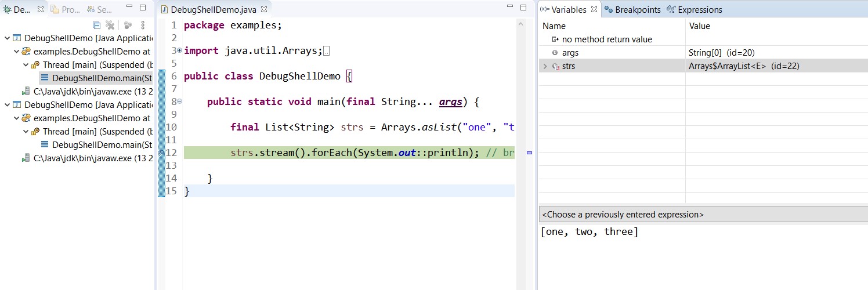Open previously entered expression dropdown
This screenshot has width=868, height=290.
pos(702,215)
